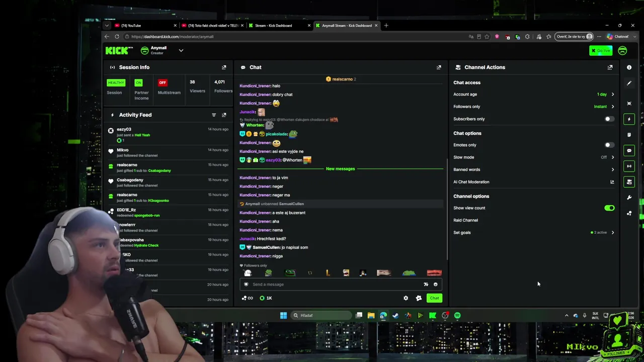Open Spotify from the taskbar
Image resolution: width=644 pixels, height=362 pixels.
click(x=457, y=316)
